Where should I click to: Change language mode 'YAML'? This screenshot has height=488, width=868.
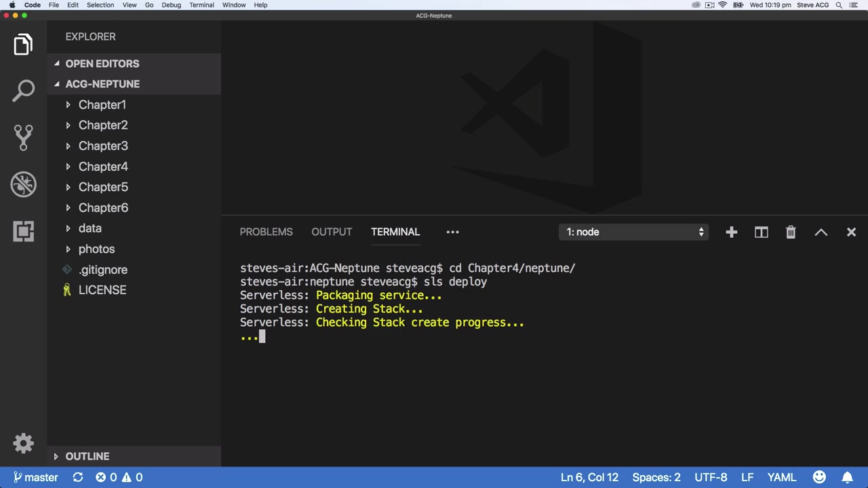[x=782, y=477]
